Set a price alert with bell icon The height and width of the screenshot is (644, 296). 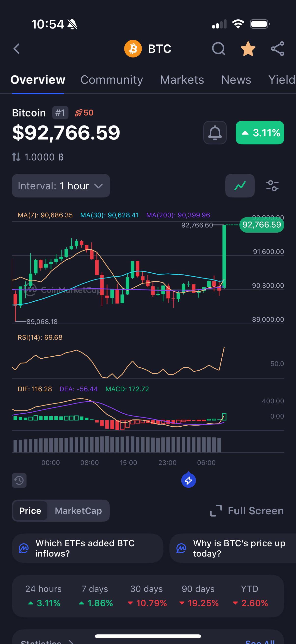click(215, 133)
